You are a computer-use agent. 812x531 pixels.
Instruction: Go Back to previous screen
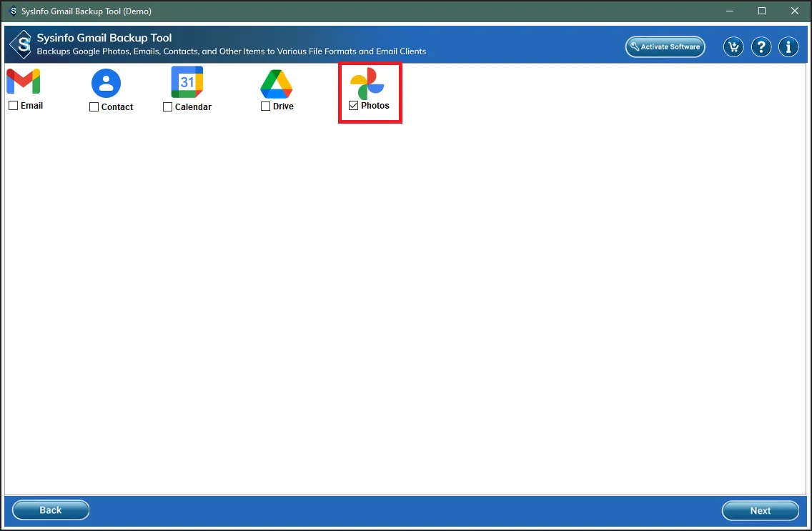[51, 510]
